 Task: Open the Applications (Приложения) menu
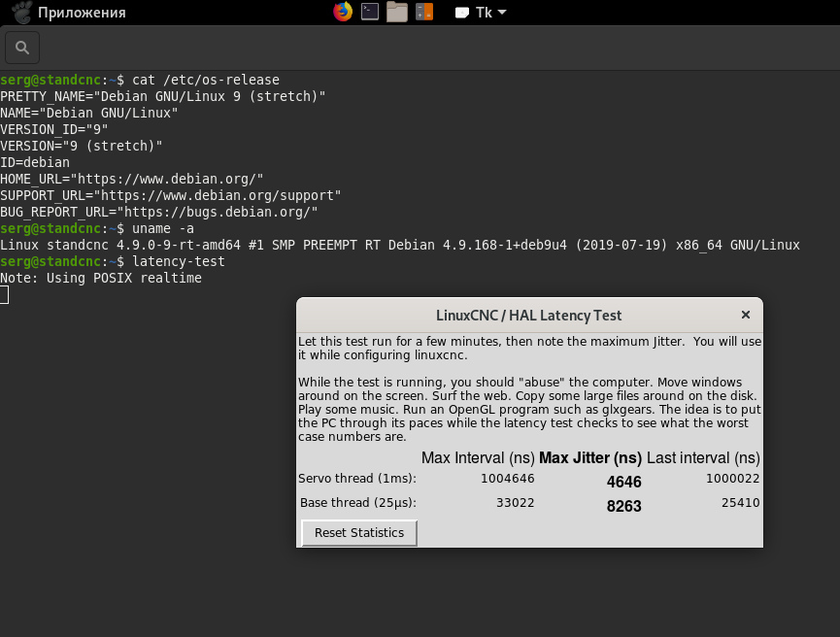coord(82,13)
